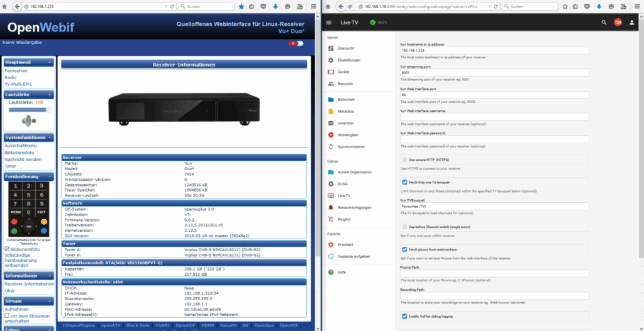
Task: Open Aufnahmen link under Stream
Action: [x=16, y=309]
